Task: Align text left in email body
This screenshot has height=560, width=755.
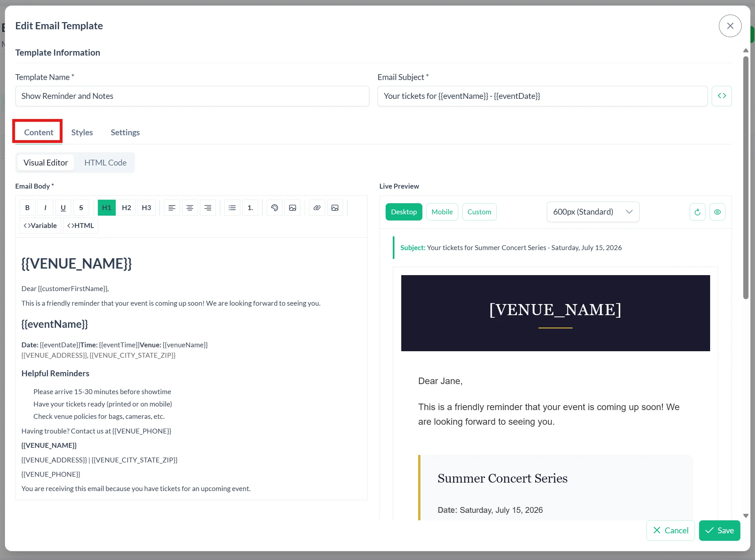Action: (x=172, y=208)
